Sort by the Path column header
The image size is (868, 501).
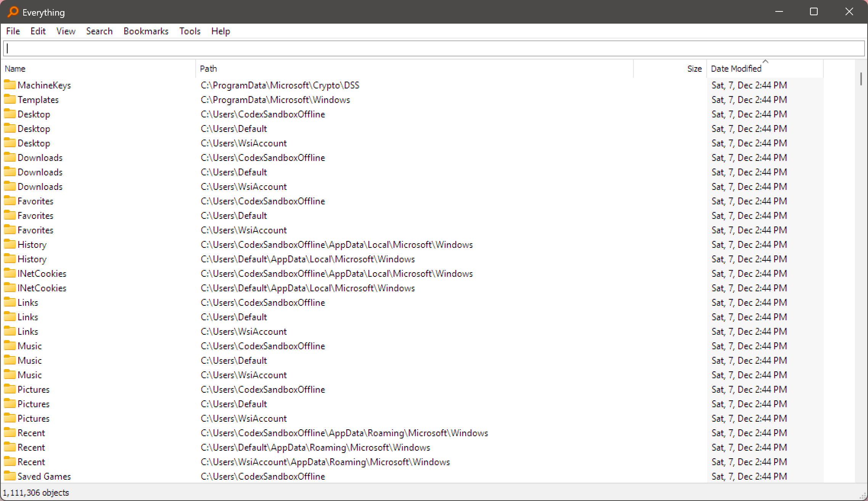tap(415, 69)
